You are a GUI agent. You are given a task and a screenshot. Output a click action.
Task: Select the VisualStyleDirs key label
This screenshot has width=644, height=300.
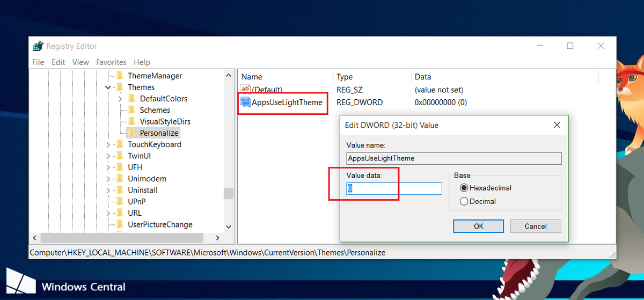tap(165, 121)
